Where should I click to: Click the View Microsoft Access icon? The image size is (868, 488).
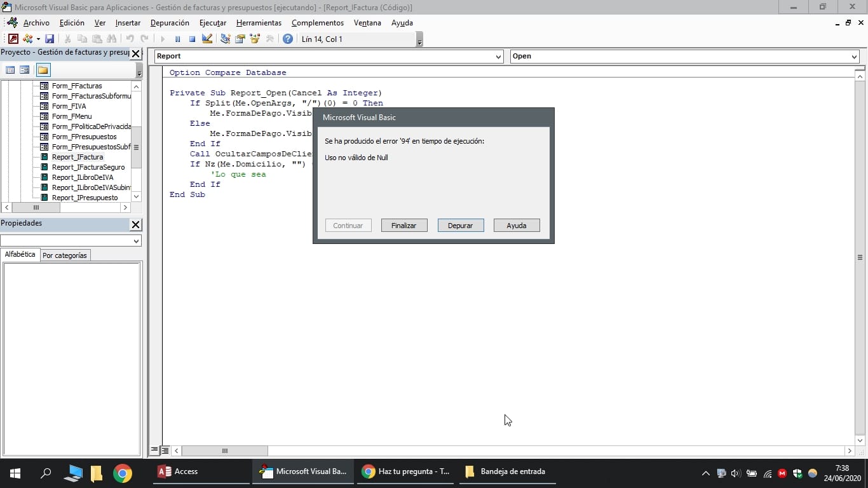coord(13,39)
